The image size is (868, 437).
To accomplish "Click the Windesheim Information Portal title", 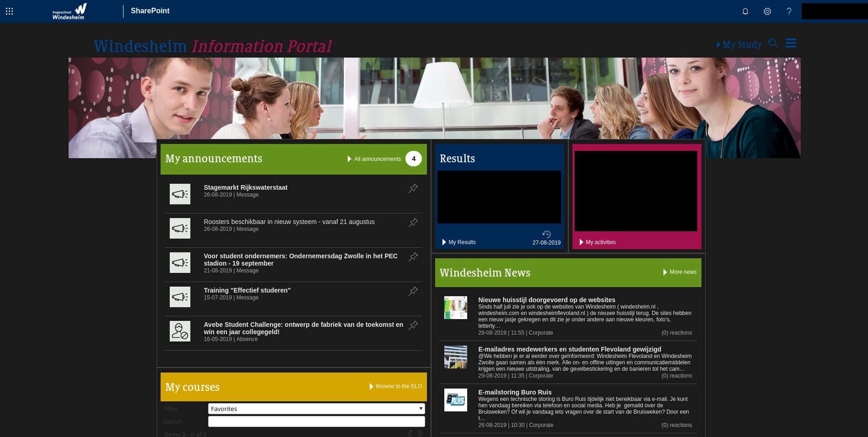I will coord(213,46).
